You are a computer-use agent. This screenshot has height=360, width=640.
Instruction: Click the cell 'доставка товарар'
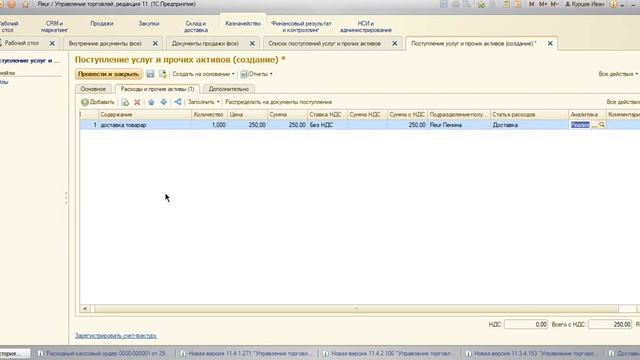click(144, 125)
